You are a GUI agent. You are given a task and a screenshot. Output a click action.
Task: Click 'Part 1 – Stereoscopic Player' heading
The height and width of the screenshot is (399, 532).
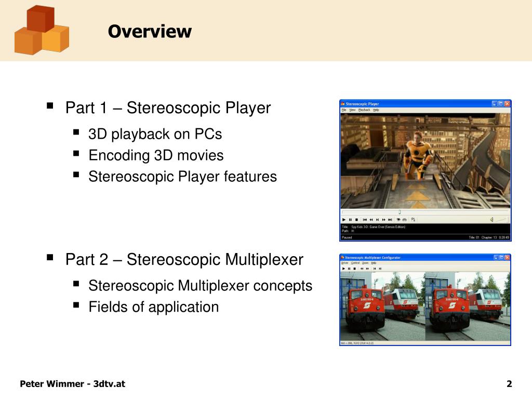[x=168, y=108]
